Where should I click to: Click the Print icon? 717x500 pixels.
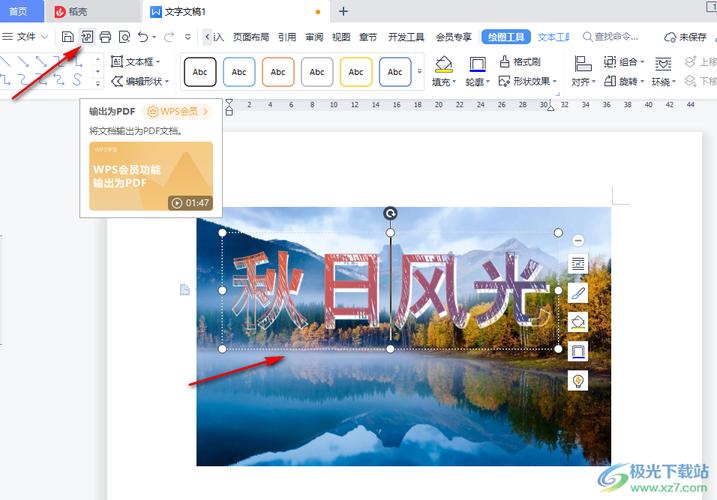[105, 37]
